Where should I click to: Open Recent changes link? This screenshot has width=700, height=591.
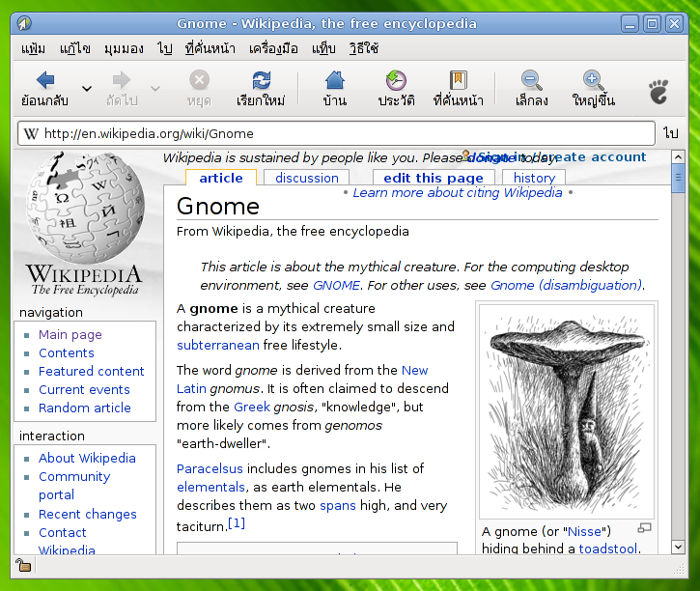[x=88, y=514]
